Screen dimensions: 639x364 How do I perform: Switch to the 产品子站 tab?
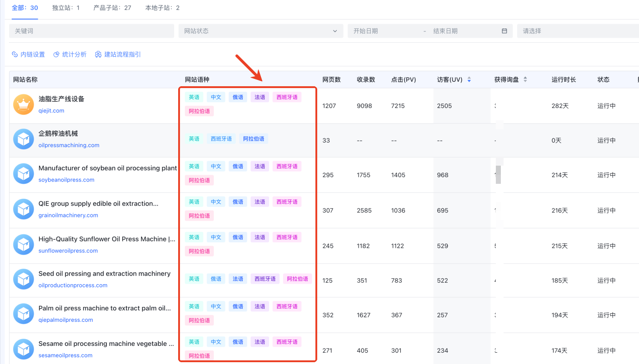point(112,8)
